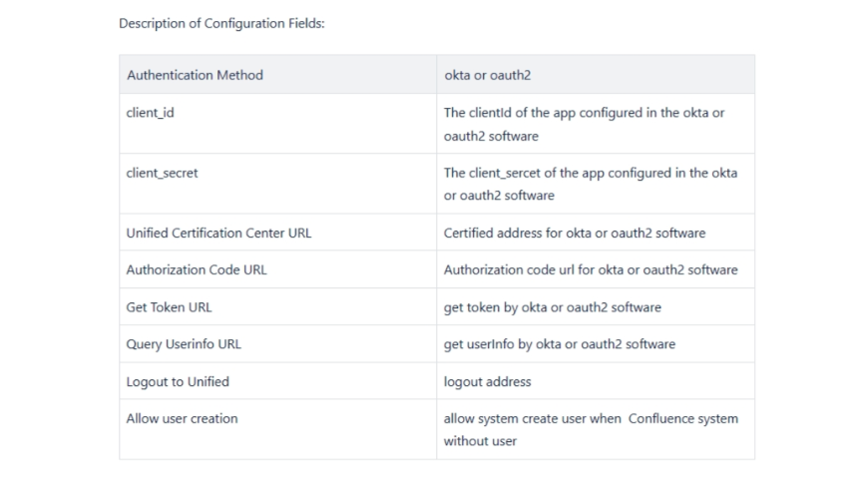Viewport: 868px width, 493px height.
Task: Click the 'get userInfo by okta' description
Action: [559, 343]
